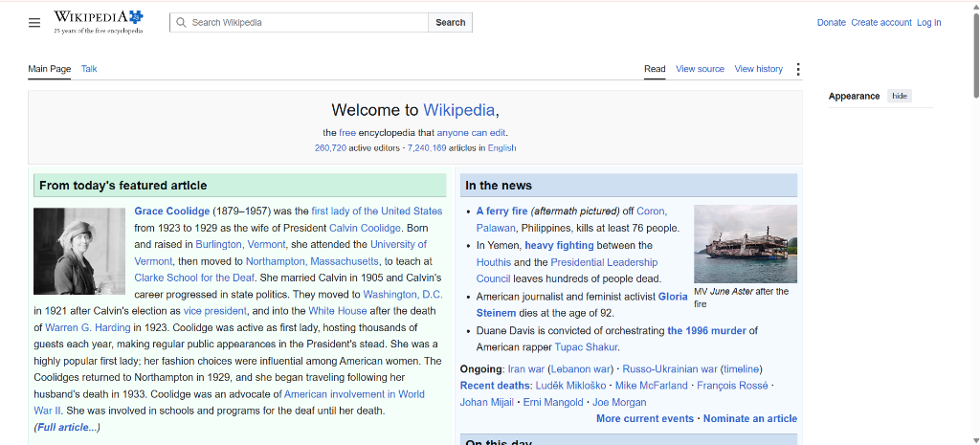This screenshot has height=445, width=980.
Task: Focus the Search Wikipedia input field
Action: 299,23
